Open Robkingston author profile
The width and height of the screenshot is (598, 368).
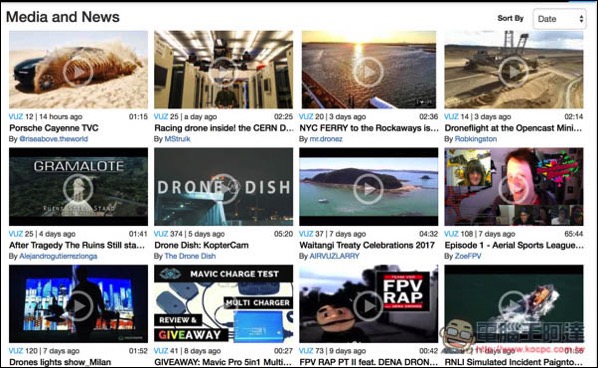tap(476, 139)
